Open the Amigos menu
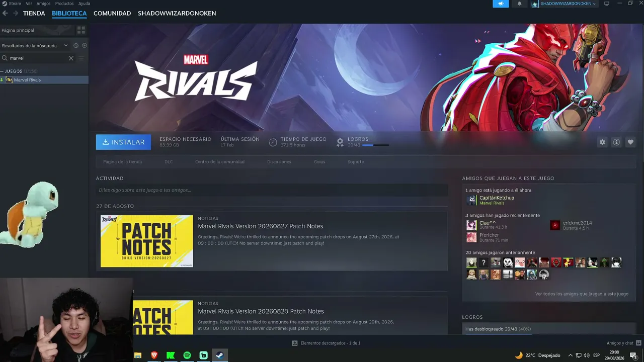This screenshot has width=644, height=362. (x=43, y=4)
